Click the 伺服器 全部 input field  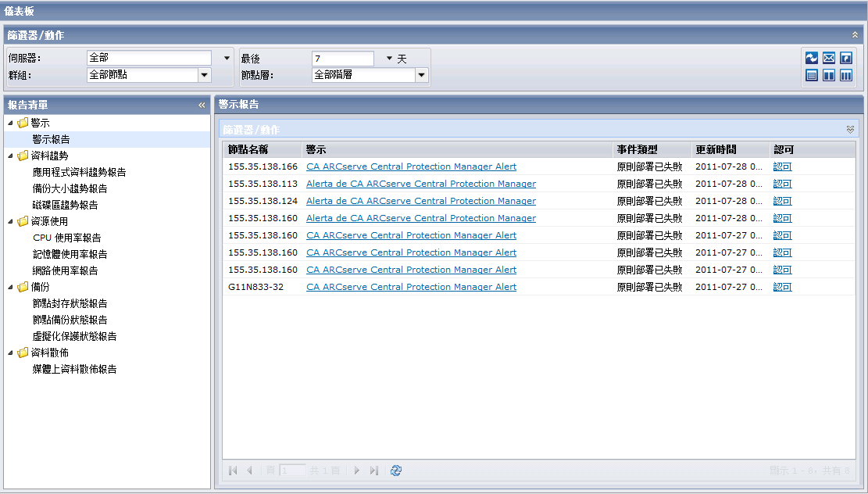[x=149, y=58]
